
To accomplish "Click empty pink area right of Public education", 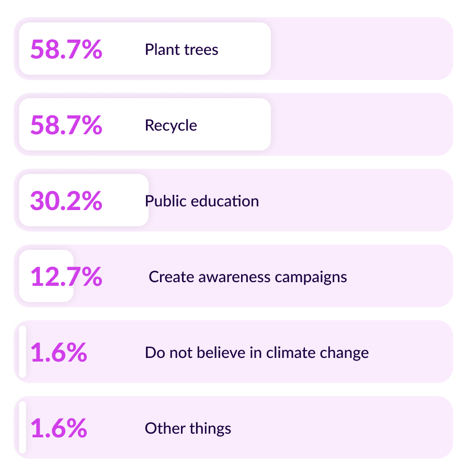I will pyautogui.click(x=356, y=201).
